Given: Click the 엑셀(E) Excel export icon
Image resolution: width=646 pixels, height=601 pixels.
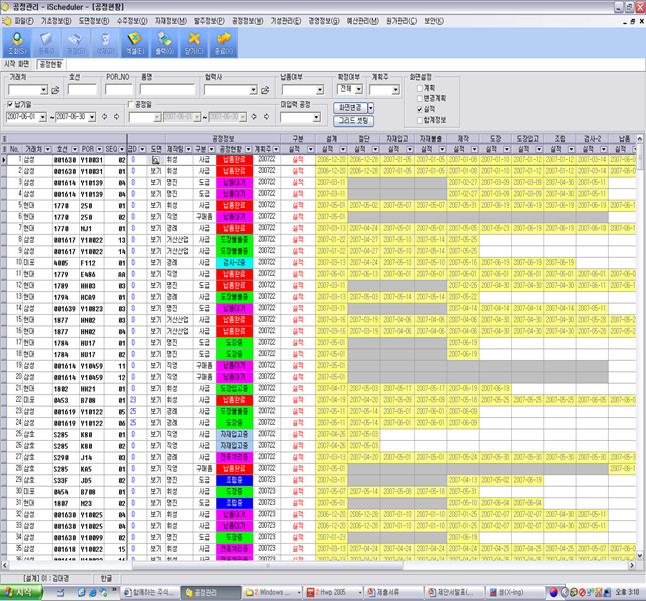Looking at the screenshot, I should click(135, 43).
